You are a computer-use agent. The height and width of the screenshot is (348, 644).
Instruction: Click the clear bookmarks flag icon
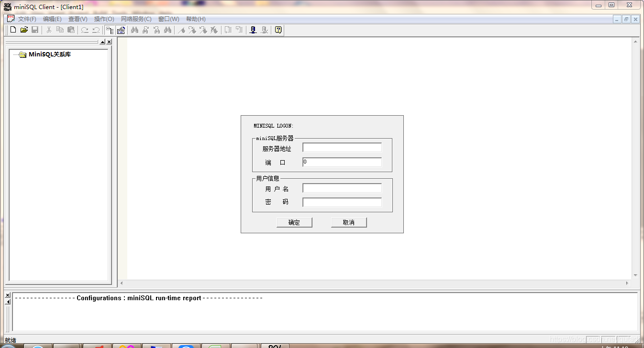tap(214, 30)
